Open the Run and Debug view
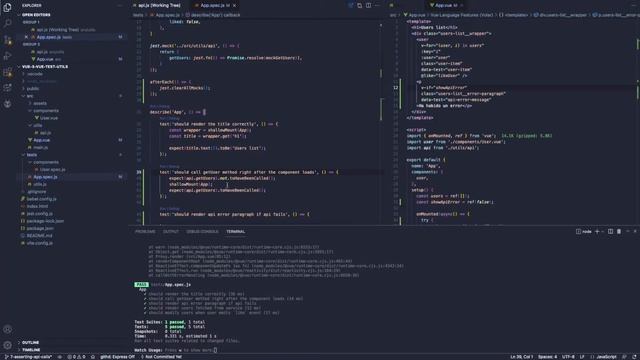The height and width of the screenshot is (360, 640). pos(7,56)
